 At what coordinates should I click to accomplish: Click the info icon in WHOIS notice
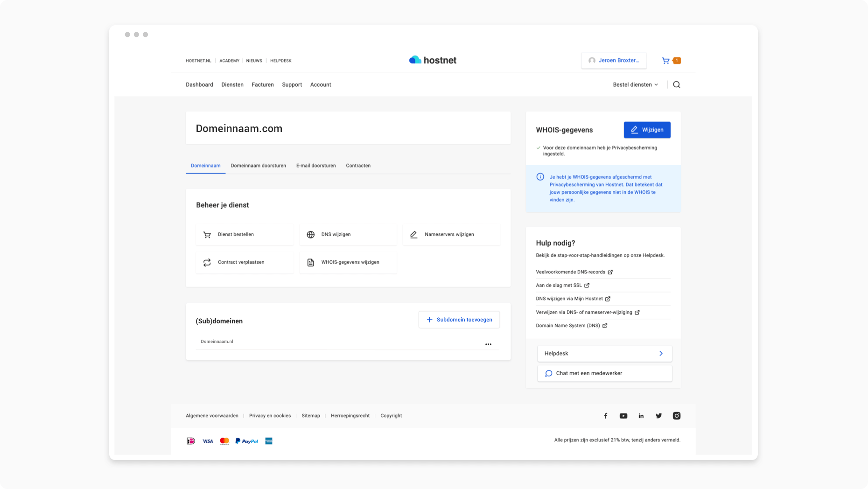tap(540, 177)
